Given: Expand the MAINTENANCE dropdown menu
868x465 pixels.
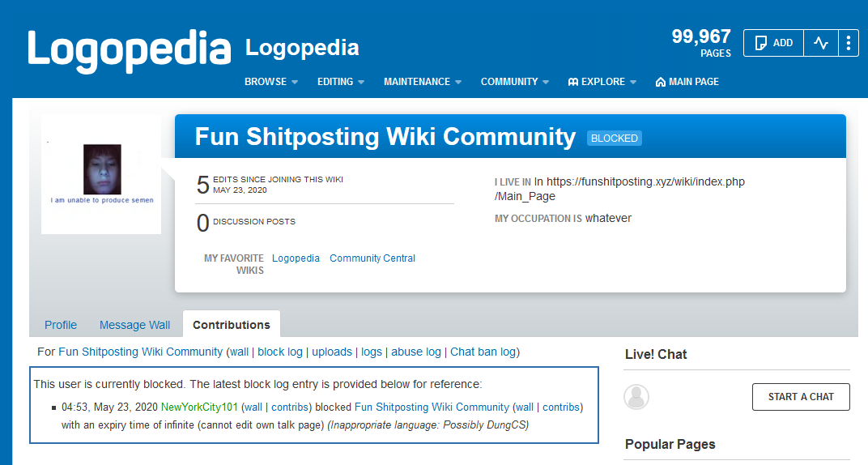Looking at the screenshot, I should (423, 81).
